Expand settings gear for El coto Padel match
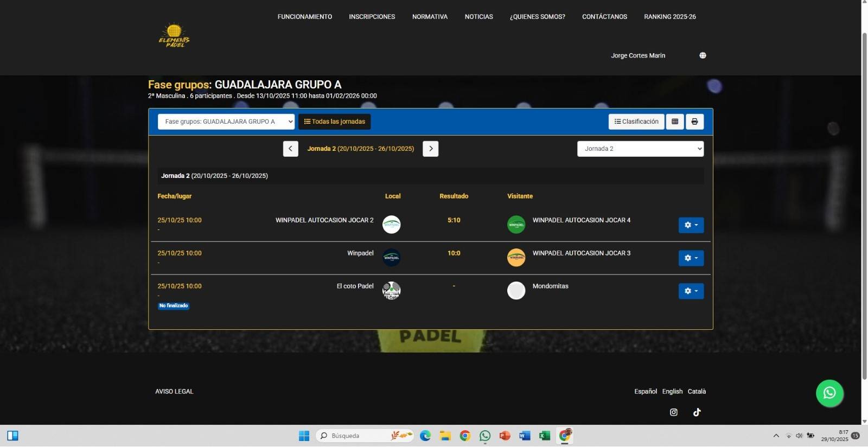 pos(691,291)
